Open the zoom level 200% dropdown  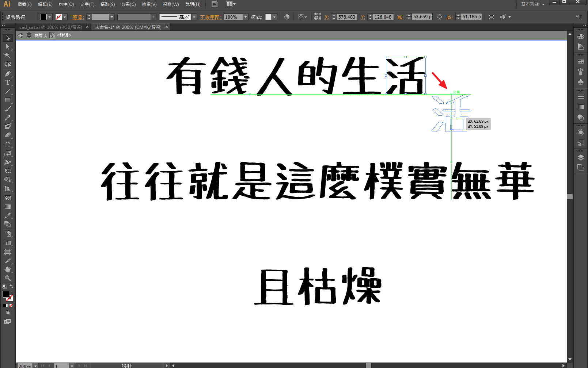click(x=35, y=365)
